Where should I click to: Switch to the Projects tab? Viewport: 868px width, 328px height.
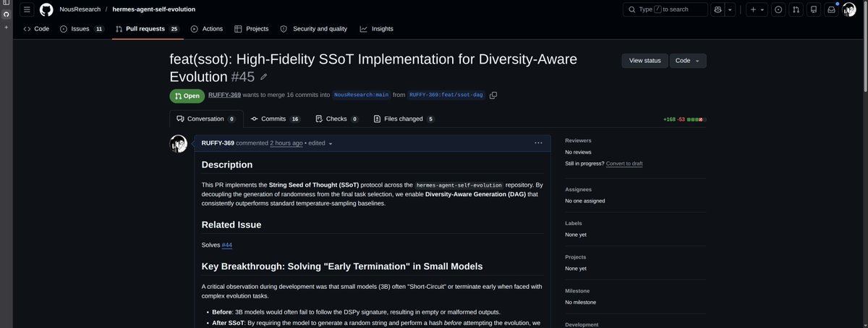[252, 29]
